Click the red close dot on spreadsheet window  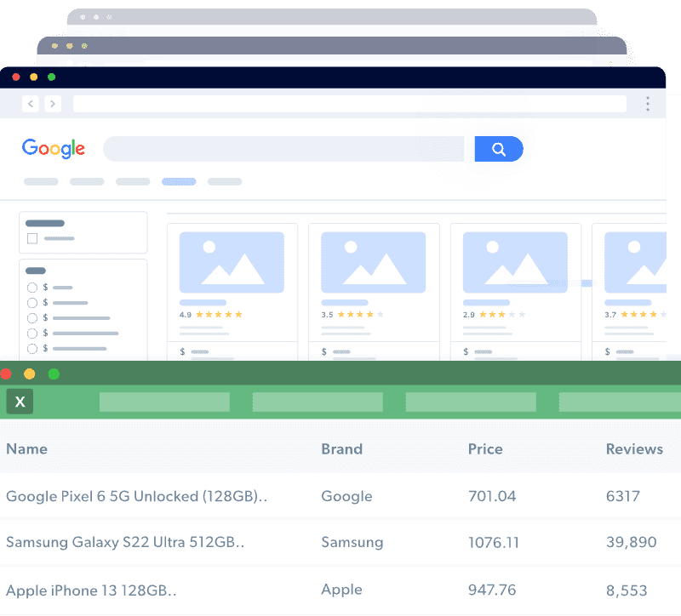(x=6, y=374)
